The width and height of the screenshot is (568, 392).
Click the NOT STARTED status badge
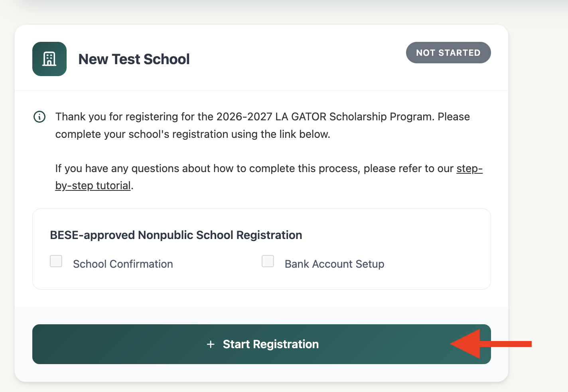448,53
